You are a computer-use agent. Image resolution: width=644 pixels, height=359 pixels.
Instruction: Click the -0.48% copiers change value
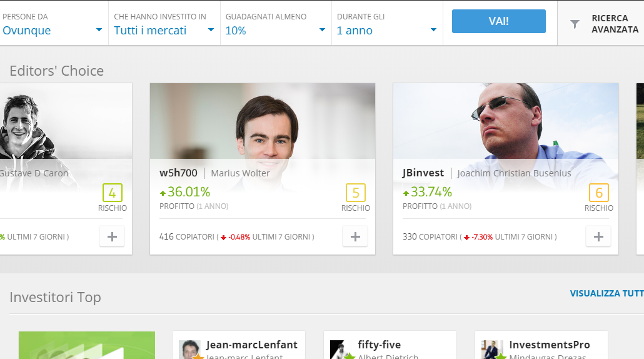239,237
